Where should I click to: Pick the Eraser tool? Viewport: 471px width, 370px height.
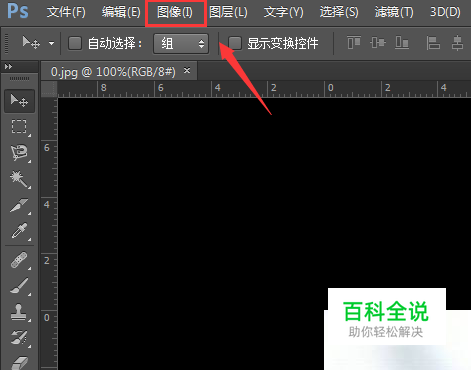pyautogui.click(x=19, y=362)
